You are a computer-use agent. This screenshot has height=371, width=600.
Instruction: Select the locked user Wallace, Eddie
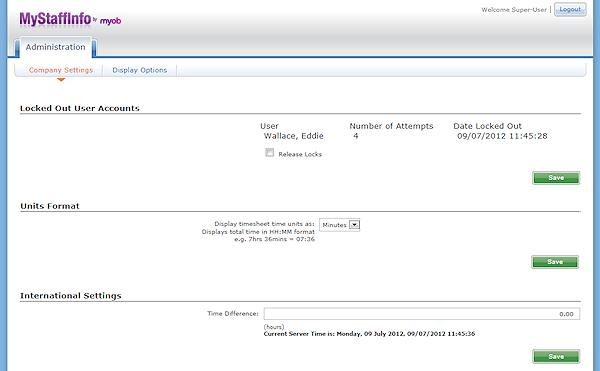[293, 136]
